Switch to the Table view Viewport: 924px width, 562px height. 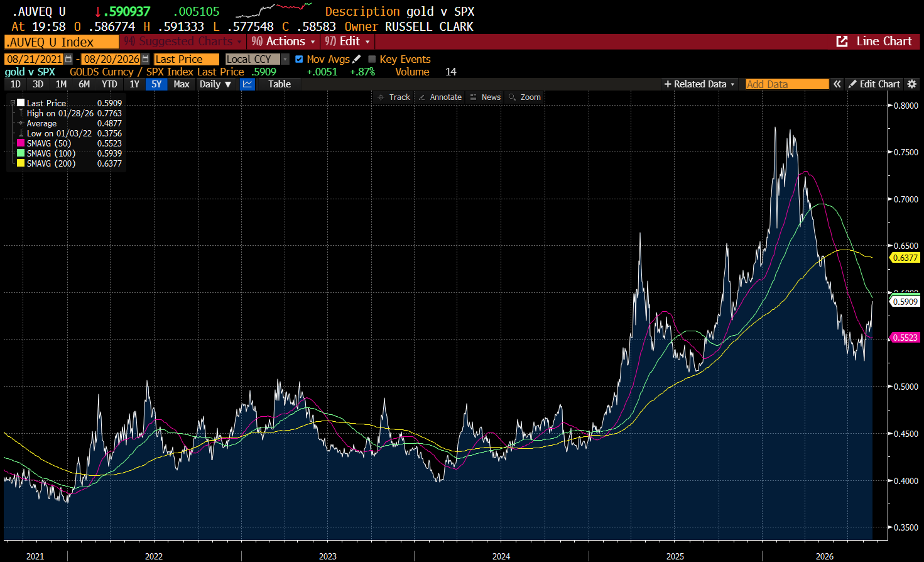coord(280,84)
